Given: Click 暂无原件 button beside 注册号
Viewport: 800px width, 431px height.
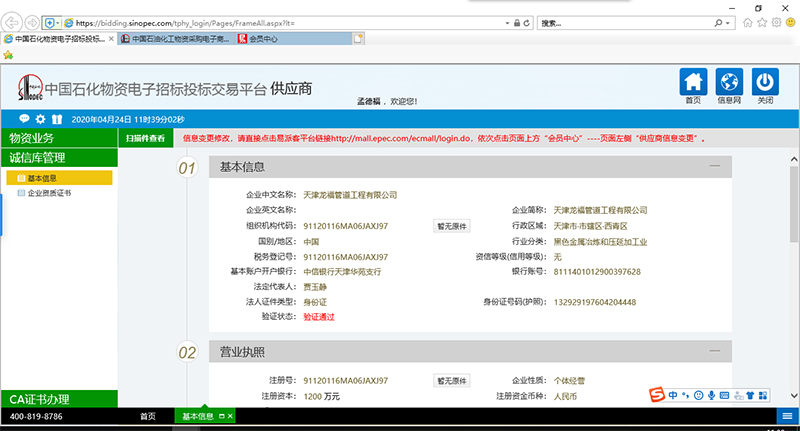Looking at the screenshot, I should tap(452, 381).
